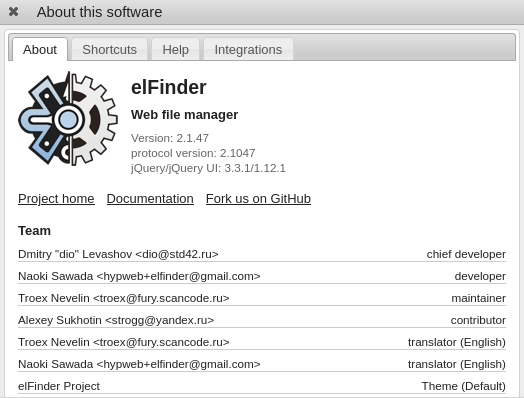Screen dimensions: 524x398
Task: Click the Team section heading
Action: (x=34, y=231)
